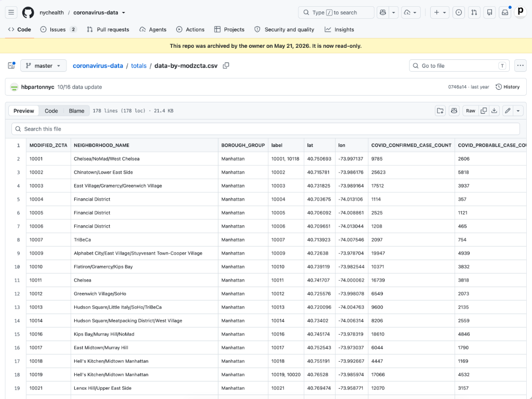This screenshot has height=399, width=532.
Task: Open hbpartonnyc author link
Action: click(x=37, y=87)
